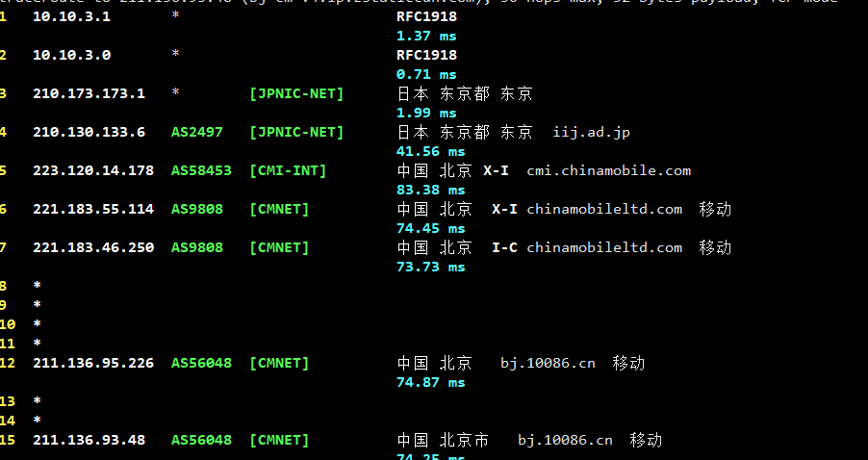Select the IP address 211.136.95.226

click(x=93, y=363)
